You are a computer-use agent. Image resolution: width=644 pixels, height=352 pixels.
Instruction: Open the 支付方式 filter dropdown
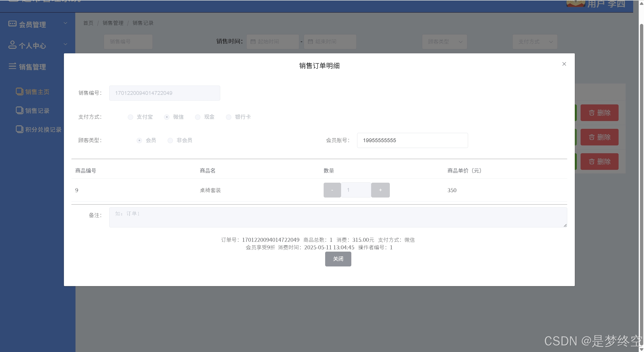coord(535,42)
